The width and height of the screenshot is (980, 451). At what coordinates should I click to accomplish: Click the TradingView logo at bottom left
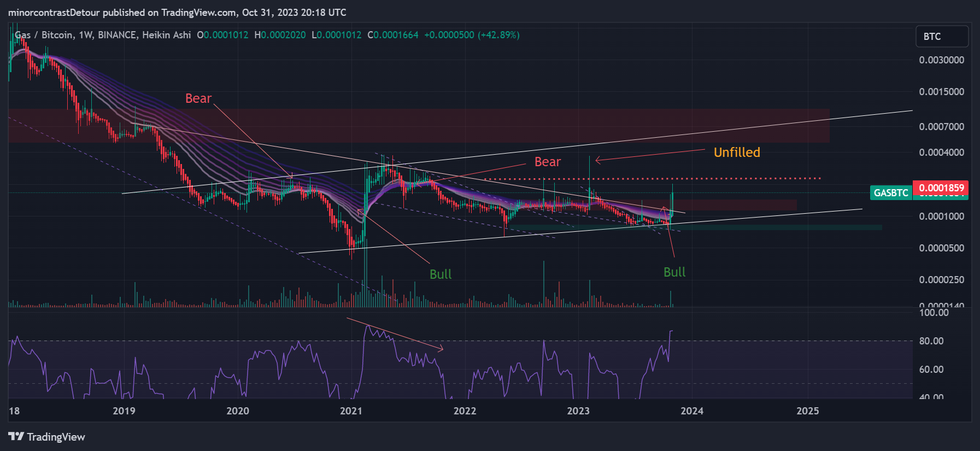(x=46, y=437)
